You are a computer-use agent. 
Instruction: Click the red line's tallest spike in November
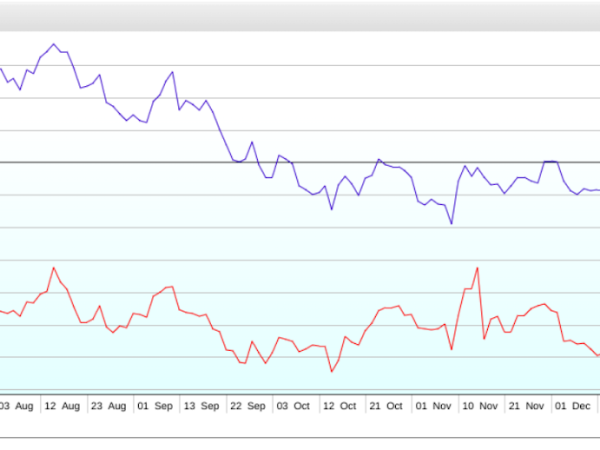click(478, 267)
